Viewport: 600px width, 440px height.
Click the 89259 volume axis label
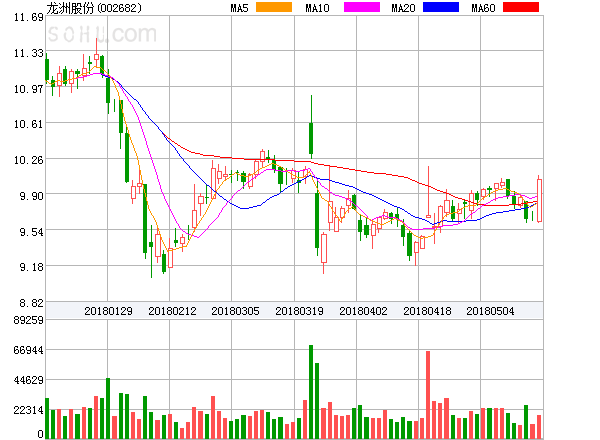tap(29, 320)
